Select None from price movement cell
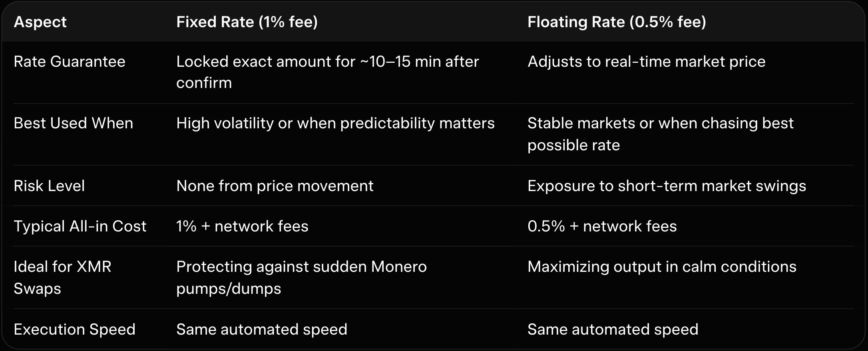Viewport: 868px width, 351px height. pos(275,186)
